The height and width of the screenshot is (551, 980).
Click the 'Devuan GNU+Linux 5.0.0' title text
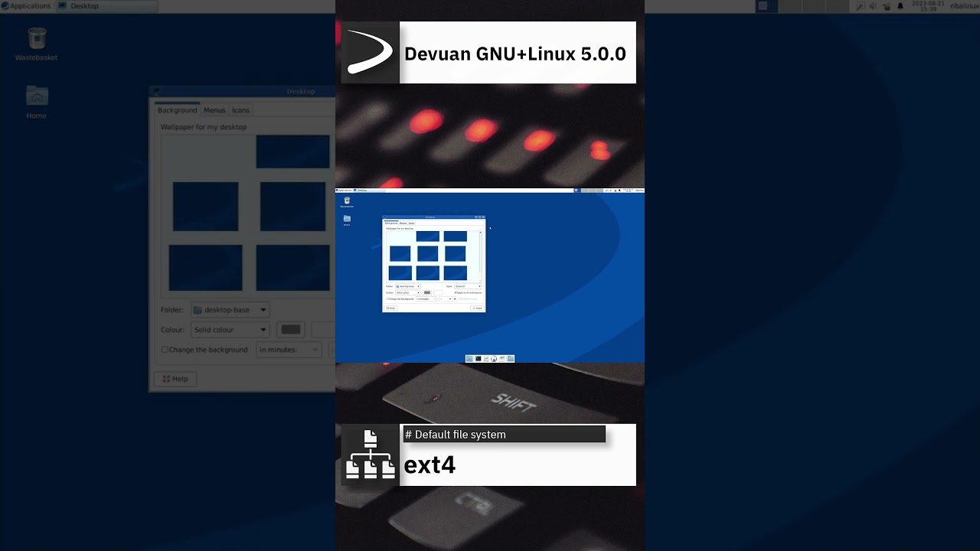(514, 54)
